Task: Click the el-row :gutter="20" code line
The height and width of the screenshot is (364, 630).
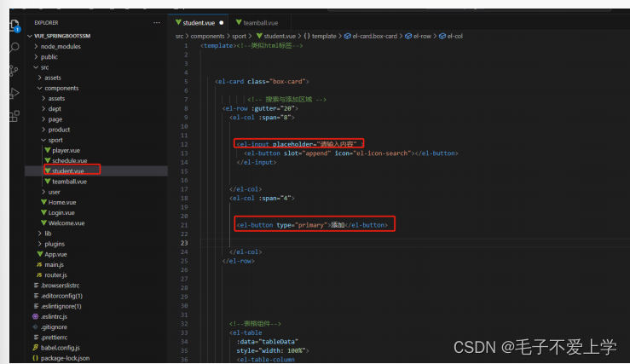Action: pos(260,108)
